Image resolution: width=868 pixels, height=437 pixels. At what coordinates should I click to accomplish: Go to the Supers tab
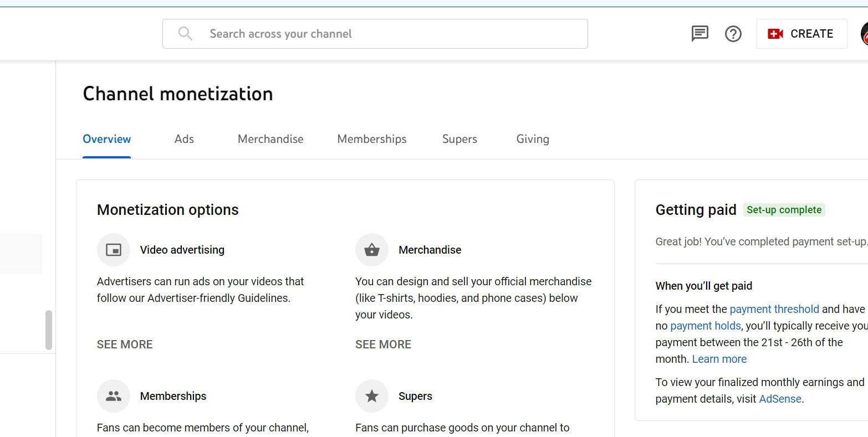[459, 139]
